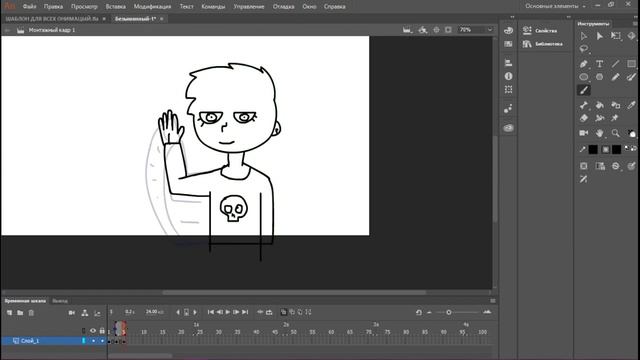Toggle visibility dot for Слой_1
The width and height of the screenshot is (640, 360).
pos(93,341)
